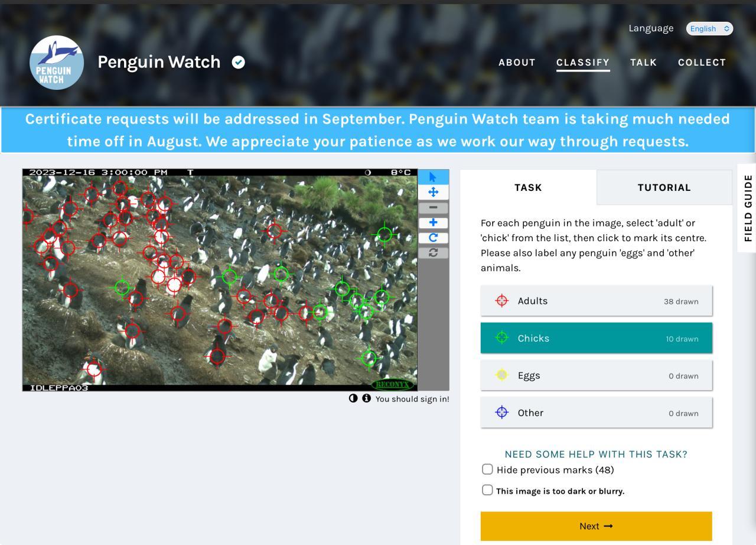
Task: Check 'This image is too dark or blurry'
Action: (487, 490)
